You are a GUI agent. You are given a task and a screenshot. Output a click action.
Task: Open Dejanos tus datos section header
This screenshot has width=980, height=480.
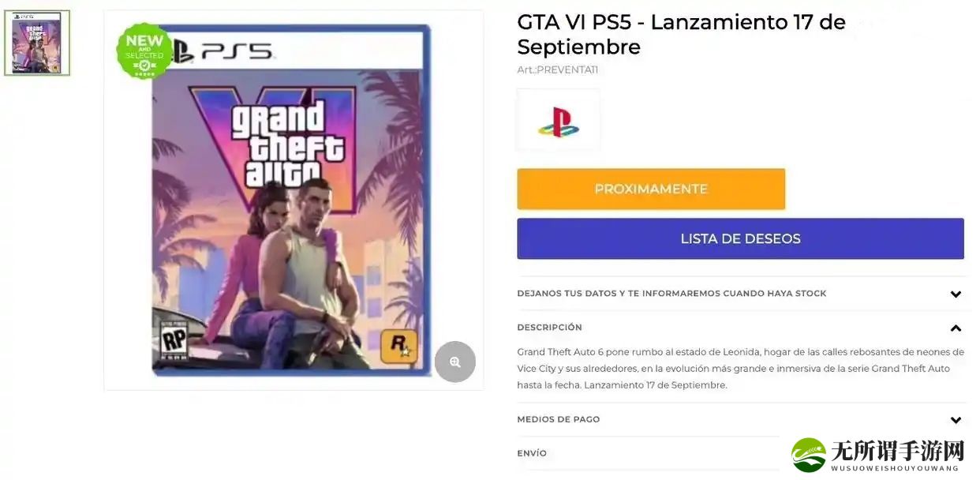pyautogui.click(x=742, y=294)
